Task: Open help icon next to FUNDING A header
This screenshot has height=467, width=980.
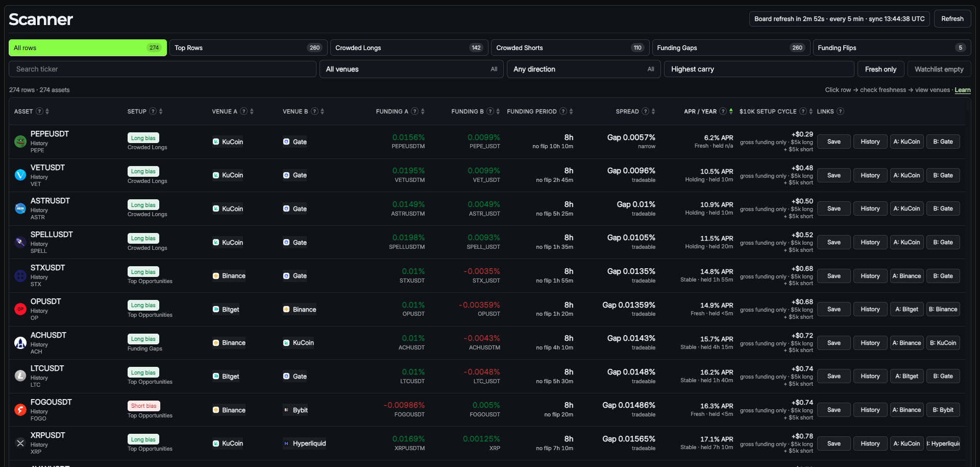Action: pyautogui.click(x=414, y=111)
